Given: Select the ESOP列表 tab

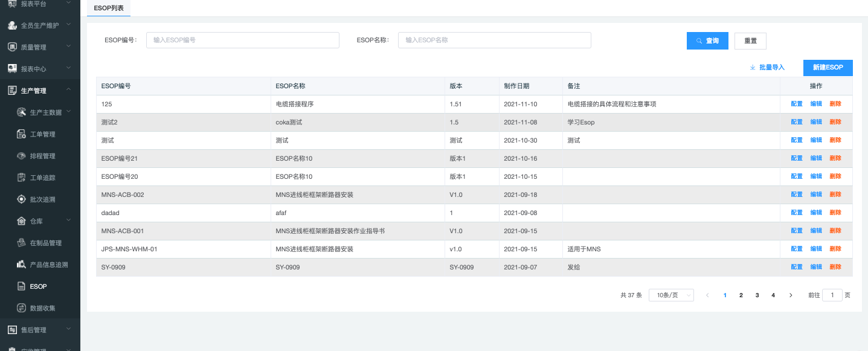Looking at the screenshot, I should click(x=109, y=7).
